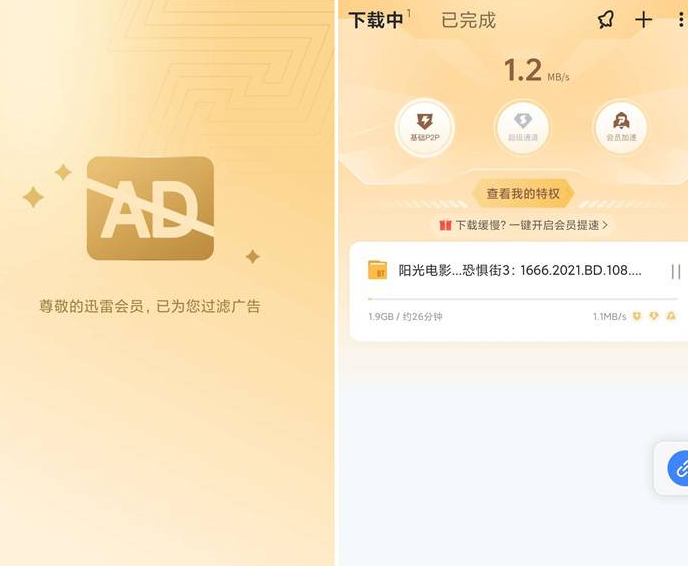688x566 pixels.
Task: Open the three-dot overflow menu
Action: point(681,20)
